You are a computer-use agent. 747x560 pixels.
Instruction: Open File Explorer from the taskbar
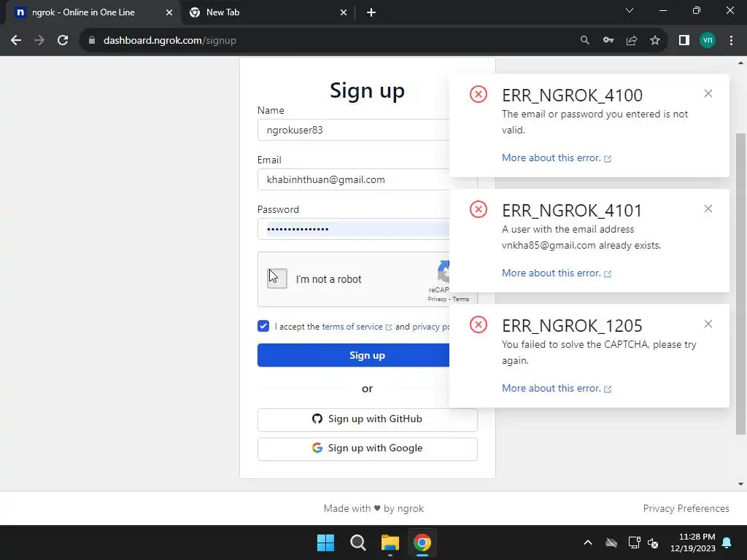(390, 542)
